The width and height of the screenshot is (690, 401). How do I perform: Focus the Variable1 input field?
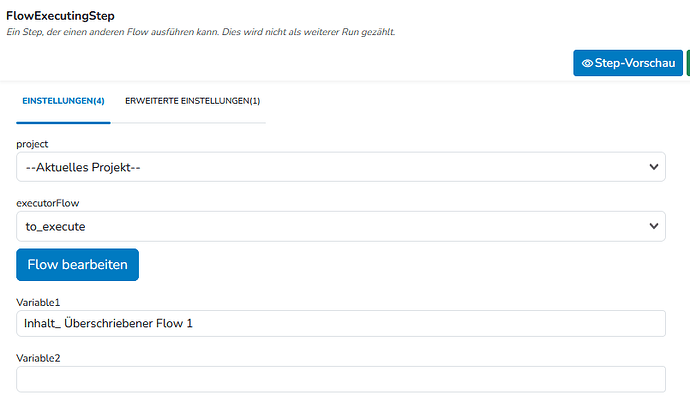point(341,324)
